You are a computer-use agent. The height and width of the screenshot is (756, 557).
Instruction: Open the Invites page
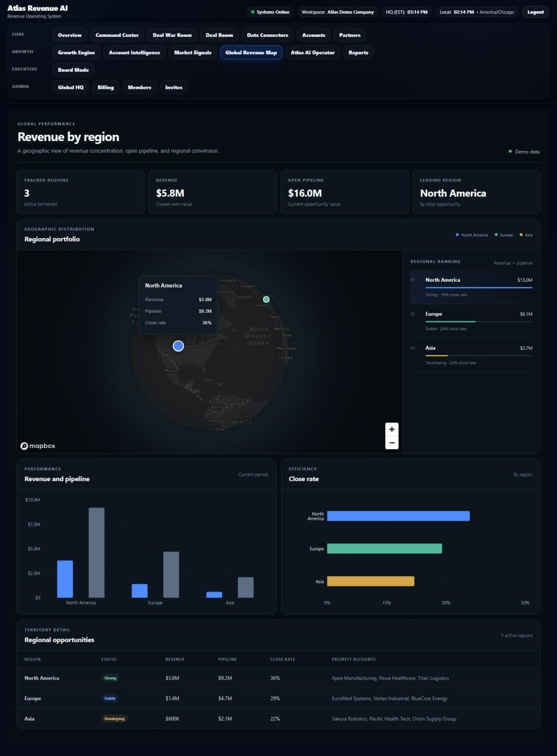[x=173, y=88]
